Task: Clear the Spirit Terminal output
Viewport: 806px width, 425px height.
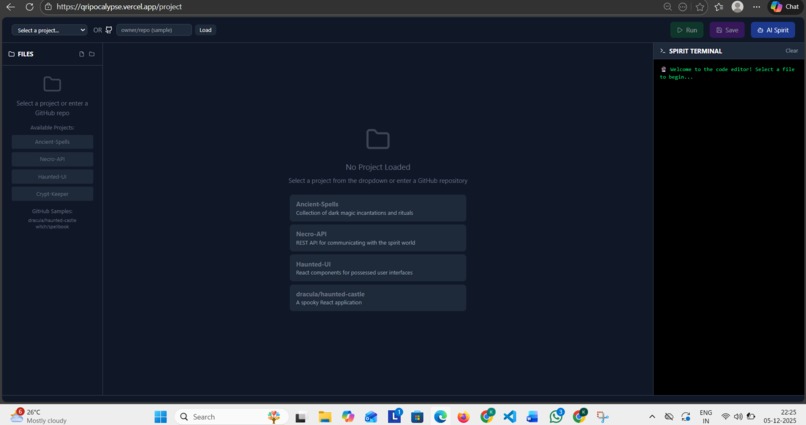Action: [791, 51]
